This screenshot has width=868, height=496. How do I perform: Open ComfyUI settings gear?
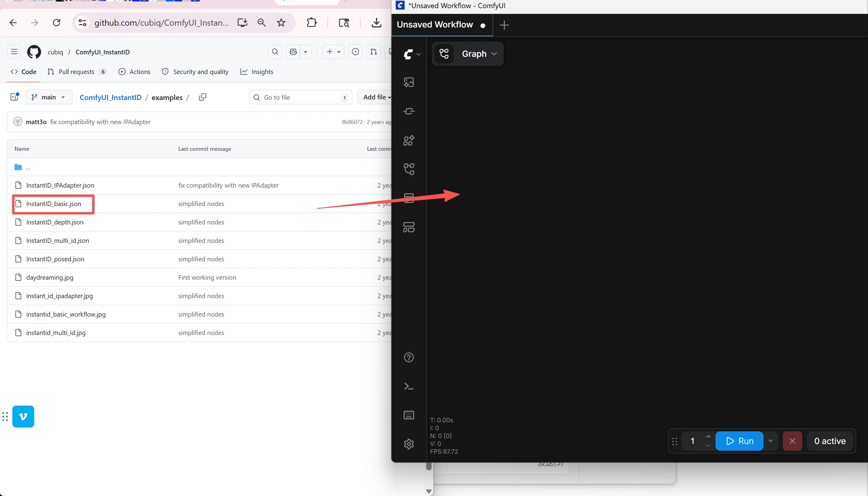pos(408,444)
